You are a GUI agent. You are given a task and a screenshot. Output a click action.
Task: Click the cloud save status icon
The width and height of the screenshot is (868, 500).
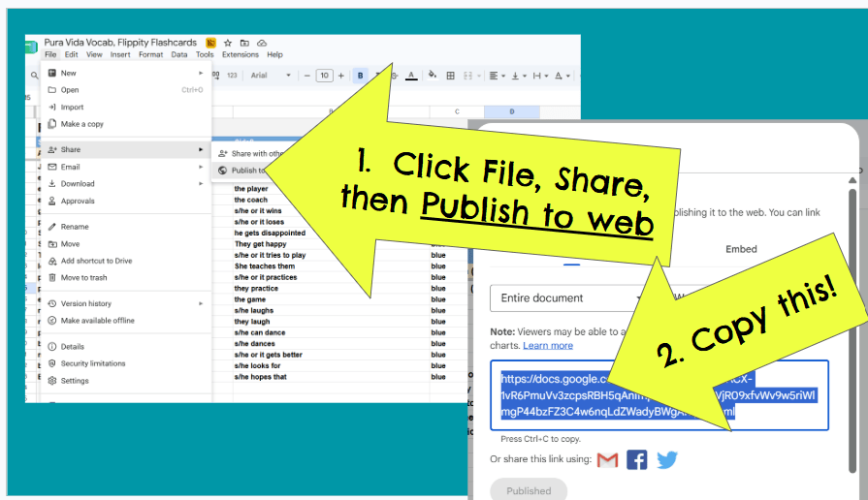coord(262,43)
